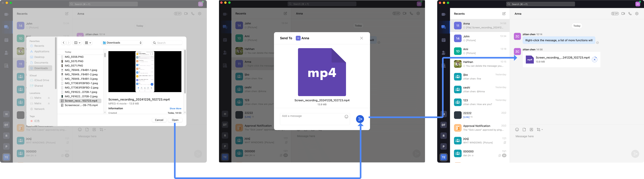
Task: Open the Downloads folder location dropdown
Action: pyautogui.click(x=122, y=43)
